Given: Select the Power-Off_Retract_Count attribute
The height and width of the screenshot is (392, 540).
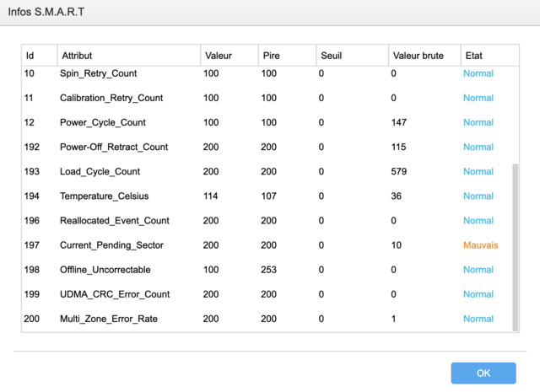Looking at the screenshot, I should tap(114, 147).
